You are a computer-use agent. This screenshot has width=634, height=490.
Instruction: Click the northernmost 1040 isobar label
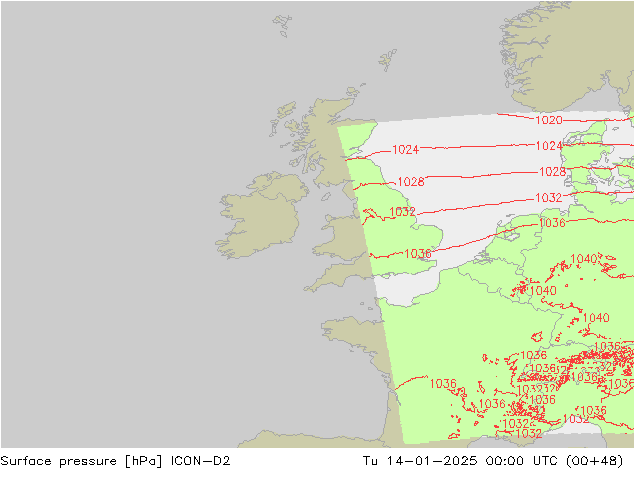(584, 259)
